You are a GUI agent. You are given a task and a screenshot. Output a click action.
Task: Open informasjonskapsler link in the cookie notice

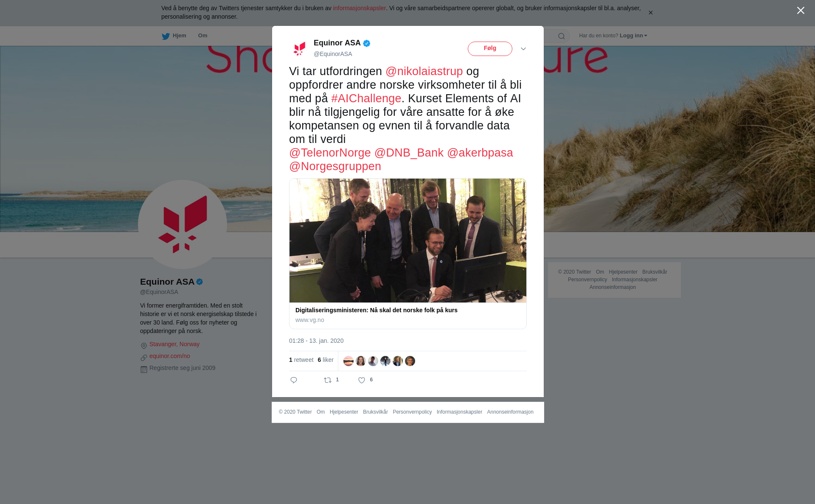[x=359, y=8]
